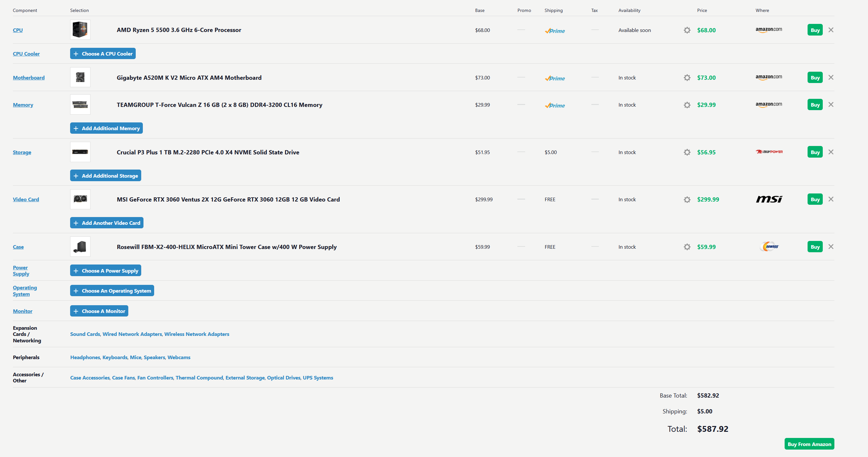This screenshot has height=457, width=868.
Task: Click the Amazon logo in Memory row
Action: click(768, 104)
